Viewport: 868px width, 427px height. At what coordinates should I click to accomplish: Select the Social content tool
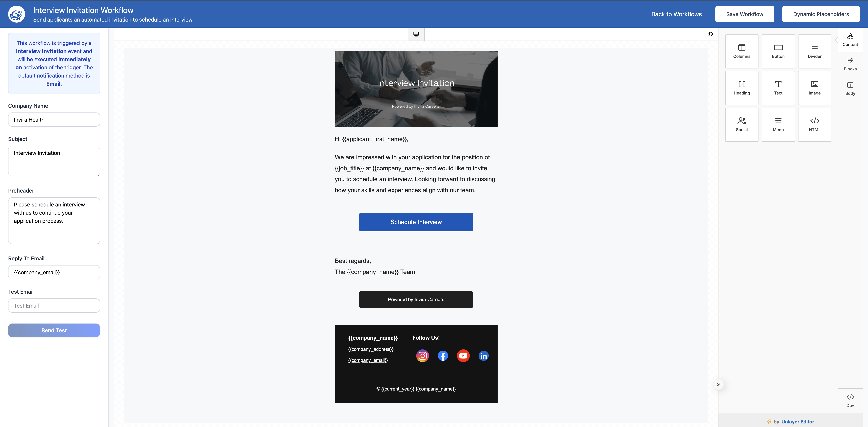[741, 125]
